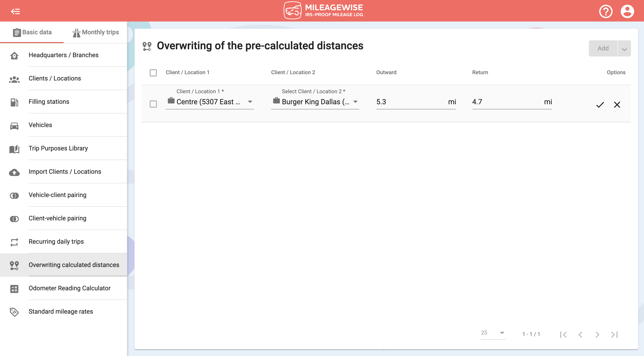
Task: Open Import Clients / Locations menu item
Action: [x=63, y=171]
